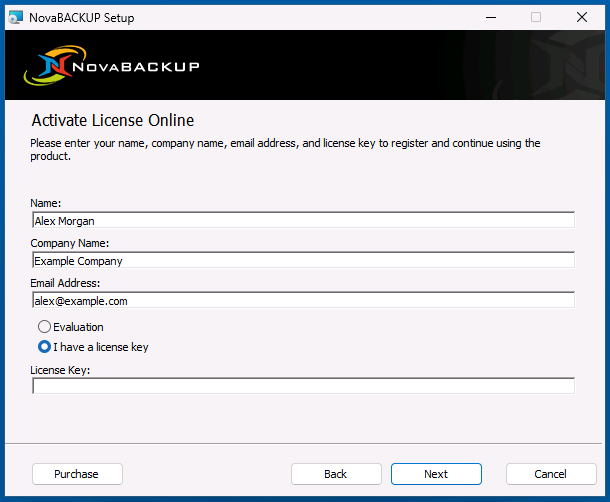The image size is (610, 502).
Task: Click the "Name:" label
Action: (46, 203)
